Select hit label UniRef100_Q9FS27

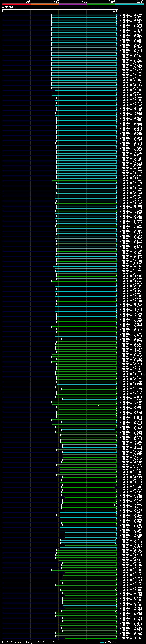(131, 118)
